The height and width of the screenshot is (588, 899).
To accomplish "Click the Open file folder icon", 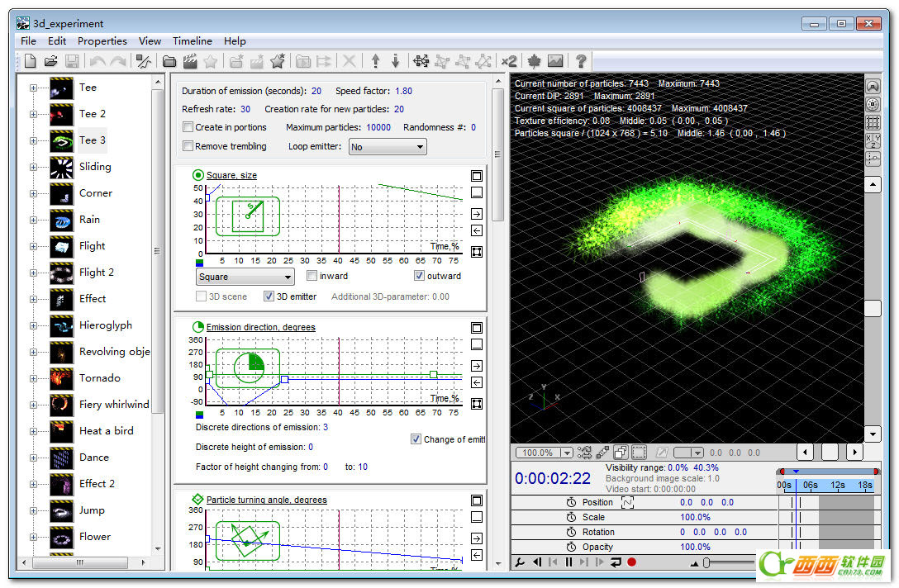I will point(50,61).
